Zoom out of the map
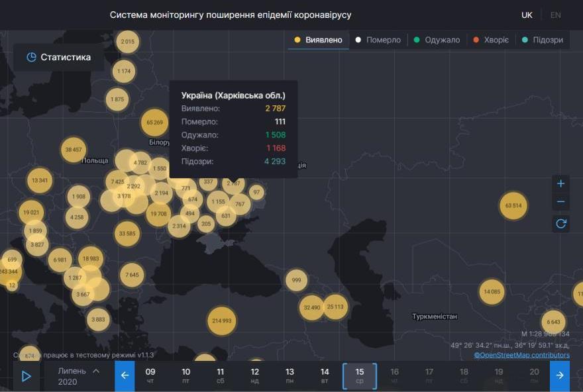 click(x=560, y=201)
